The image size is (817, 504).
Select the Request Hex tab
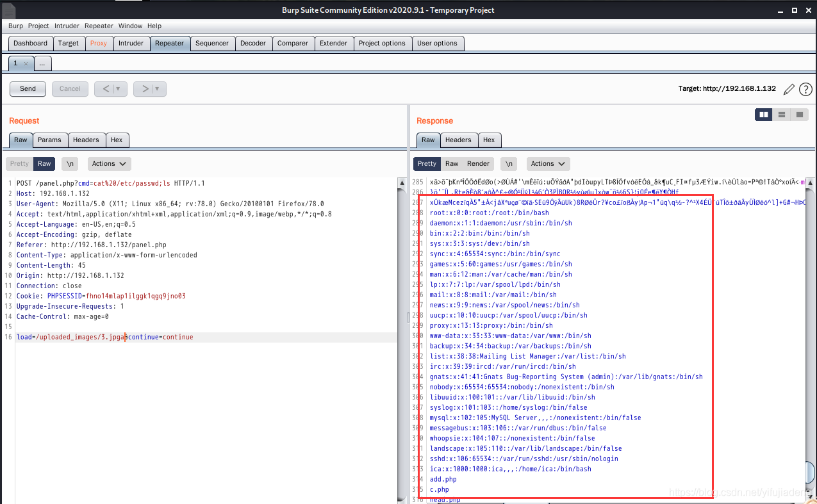pyautogui.click(x=117, y=140)
